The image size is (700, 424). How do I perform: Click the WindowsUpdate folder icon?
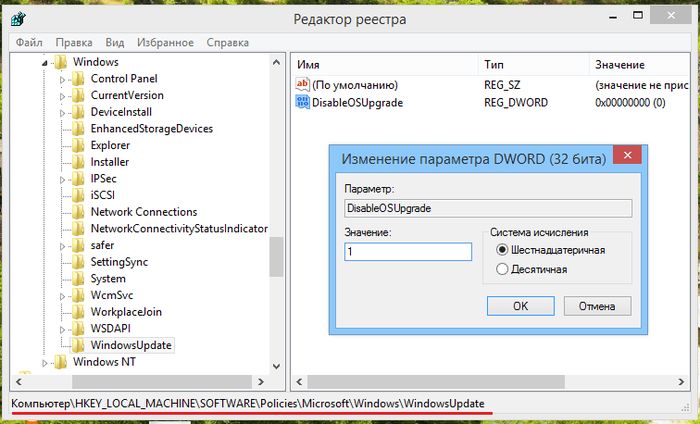(x=78, y=345)
